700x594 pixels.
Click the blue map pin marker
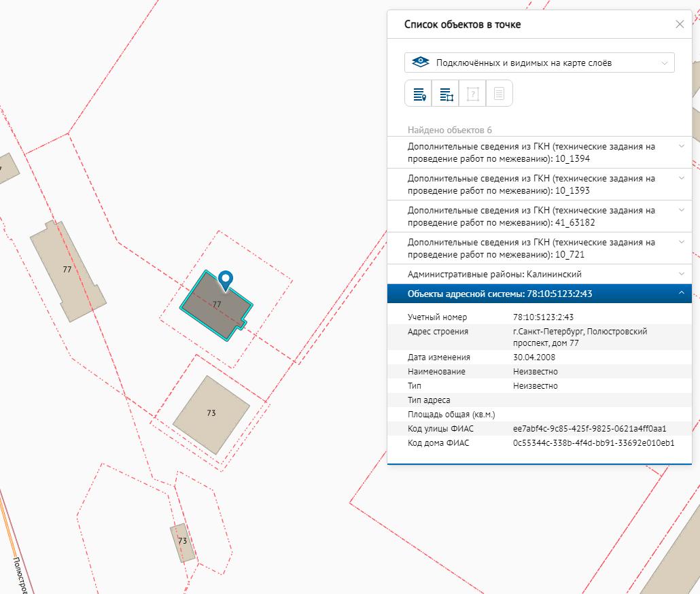point(226,281)
